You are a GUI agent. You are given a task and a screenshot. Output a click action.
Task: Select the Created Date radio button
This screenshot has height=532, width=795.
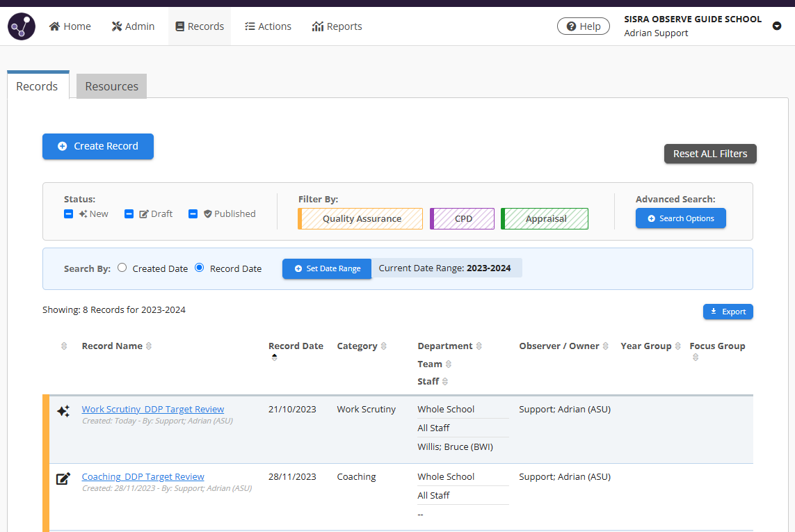click(122, 268)
